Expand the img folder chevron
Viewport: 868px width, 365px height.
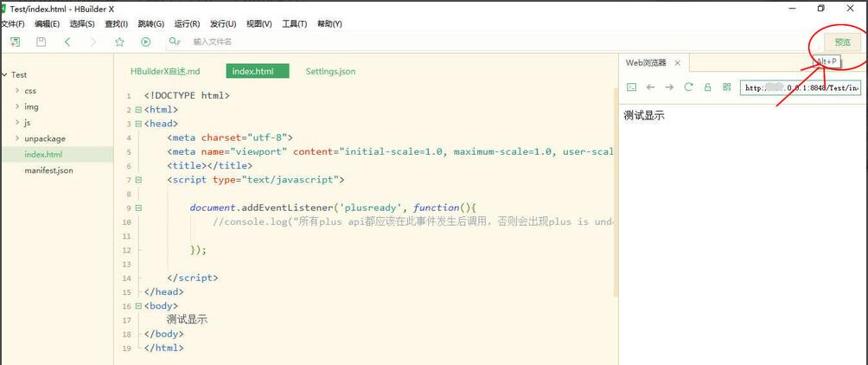[x=17, y=106]
